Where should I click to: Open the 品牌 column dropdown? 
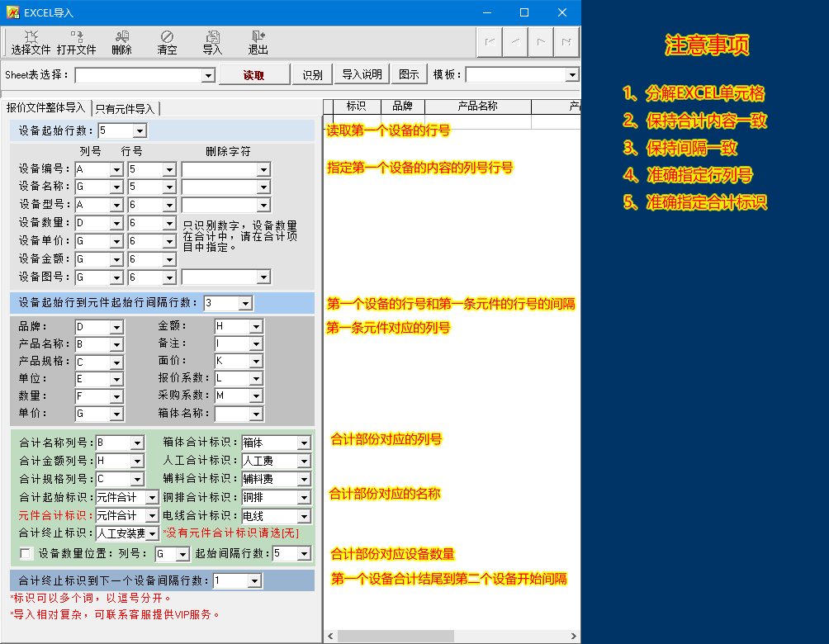pyautogui.click(x=117, y=327)
